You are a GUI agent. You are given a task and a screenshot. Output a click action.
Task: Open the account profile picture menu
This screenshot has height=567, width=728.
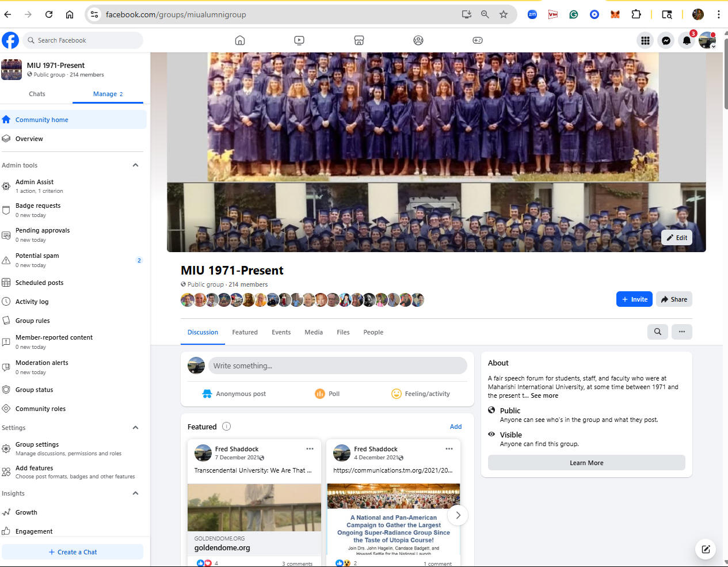click(x=707, y=40)
